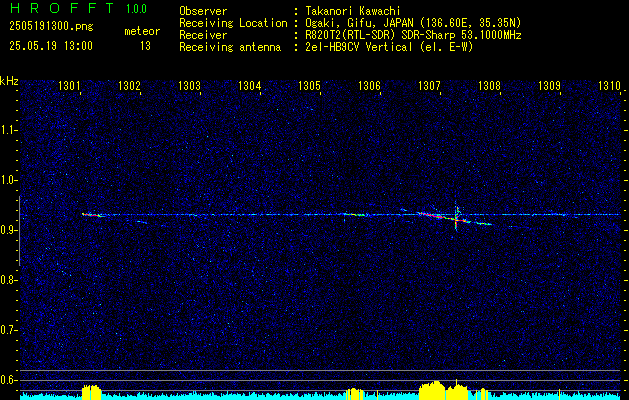Click the 1302 time axis marker
Viewport: 629px width, 400px height.
tap(130, 85)
